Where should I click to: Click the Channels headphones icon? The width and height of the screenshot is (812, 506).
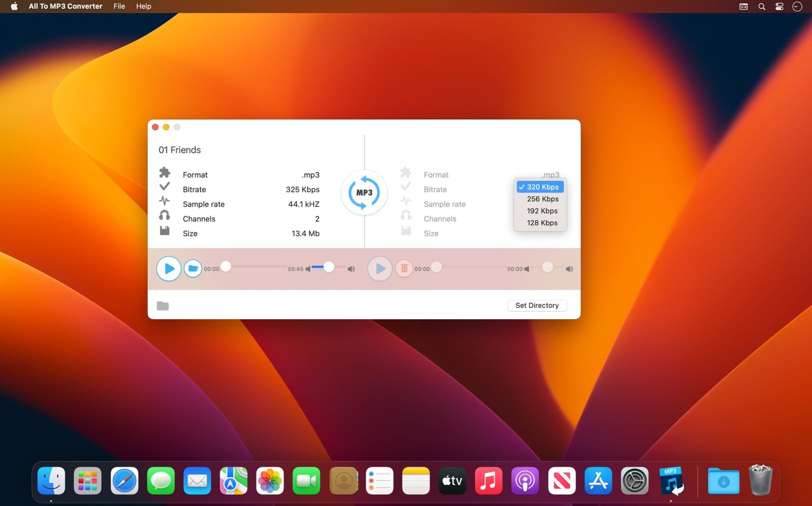click(x=164, y=215)
